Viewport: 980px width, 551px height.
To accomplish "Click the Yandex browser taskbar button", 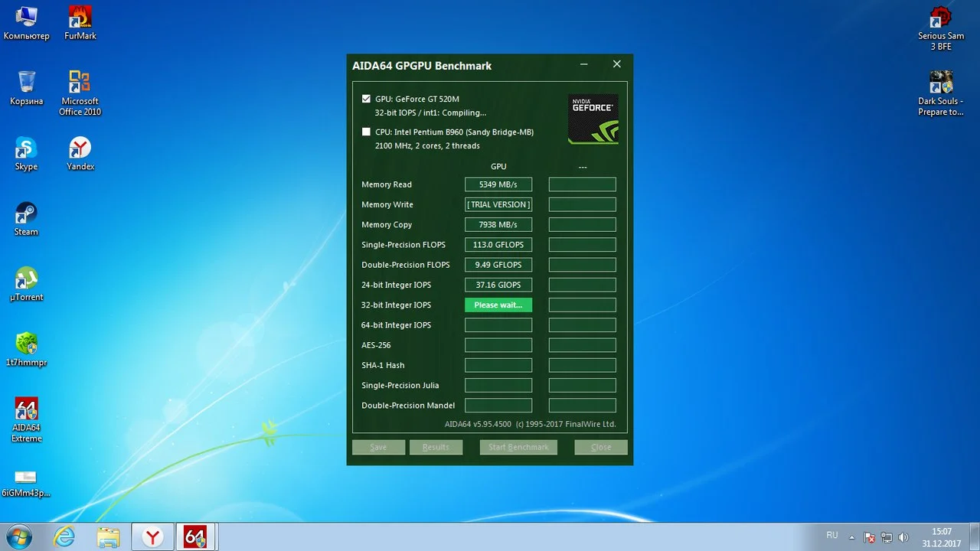I will pyautogui.click(x=153, y=537).
